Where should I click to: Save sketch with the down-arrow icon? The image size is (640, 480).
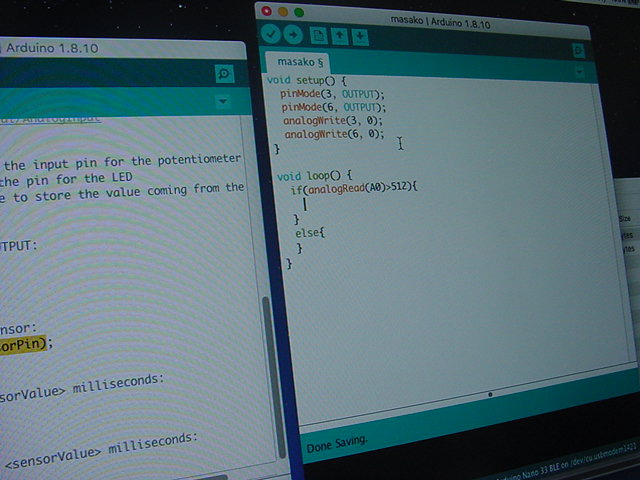coord(360,37)
